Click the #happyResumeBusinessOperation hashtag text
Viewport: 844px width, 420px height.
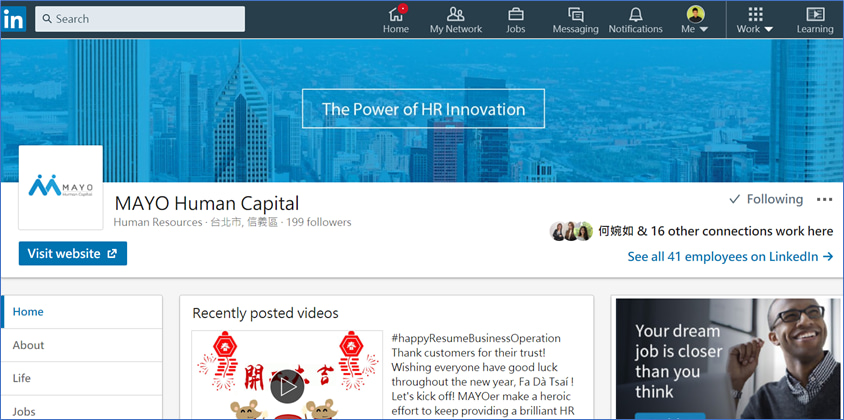click(476, 339)
